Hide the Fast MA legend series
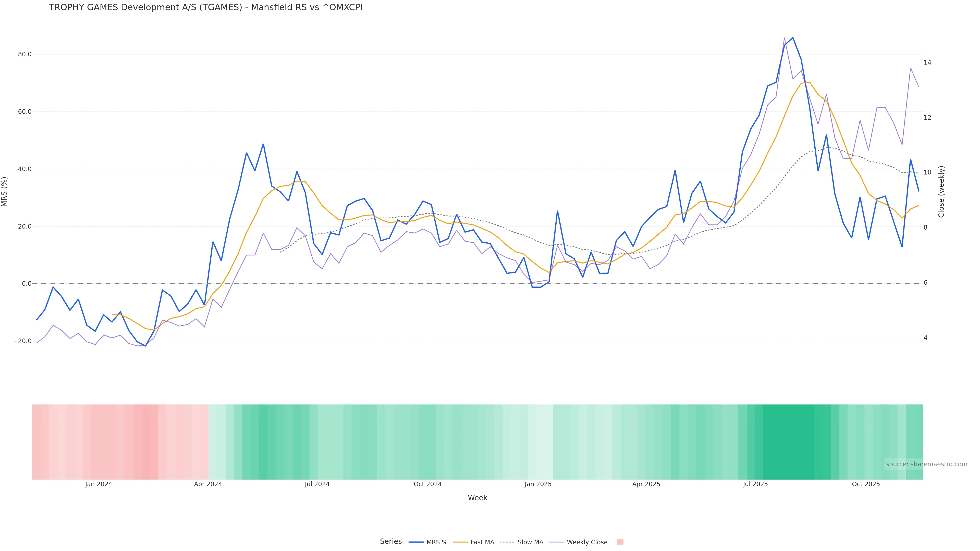This screenshot has width=980, height=551. [x=482, y=542]
